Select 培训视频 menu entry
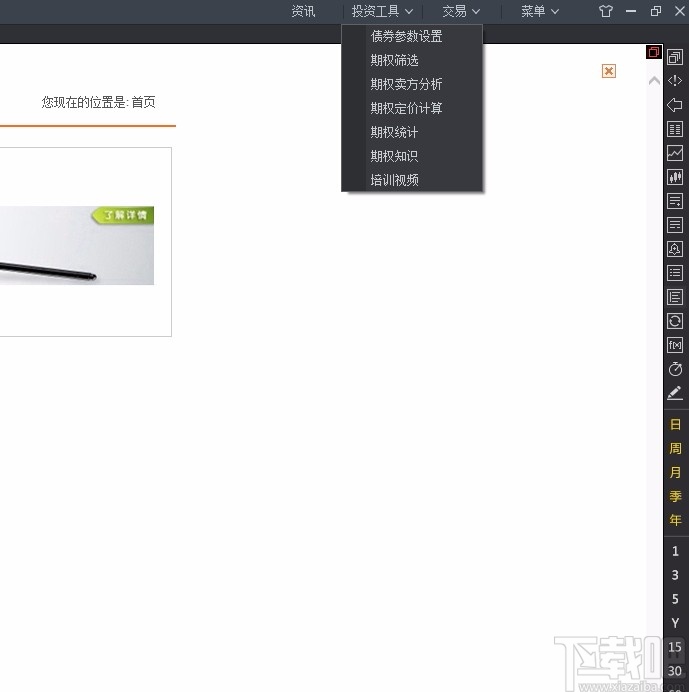 point(412,180)
